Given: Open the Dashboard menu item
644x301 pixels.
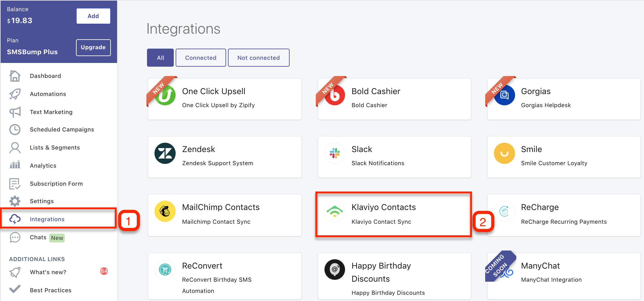Looking at the screenshot, I should pyautogui.click(x=45, y=76).
